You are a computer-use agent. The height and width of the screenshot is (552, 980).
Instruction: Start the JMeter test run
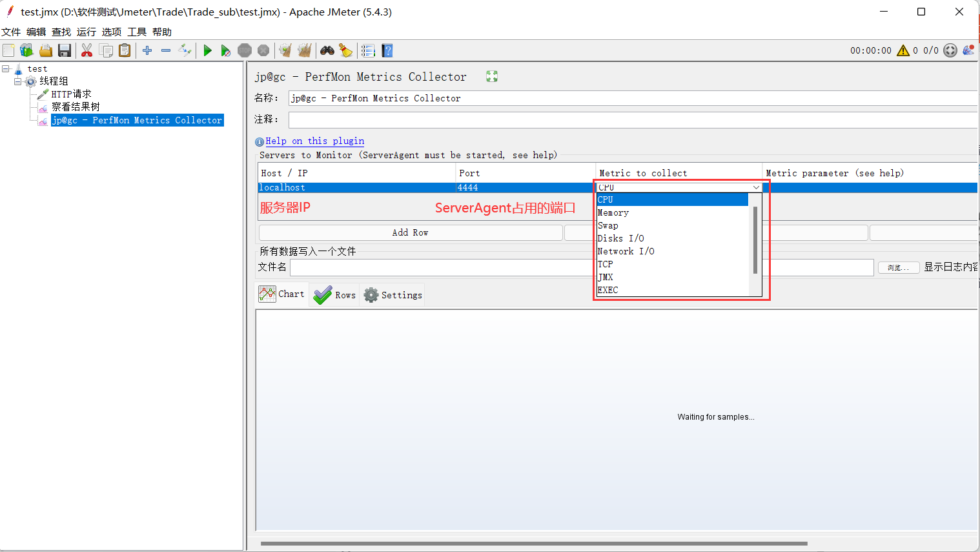click(x=207, y=50)
